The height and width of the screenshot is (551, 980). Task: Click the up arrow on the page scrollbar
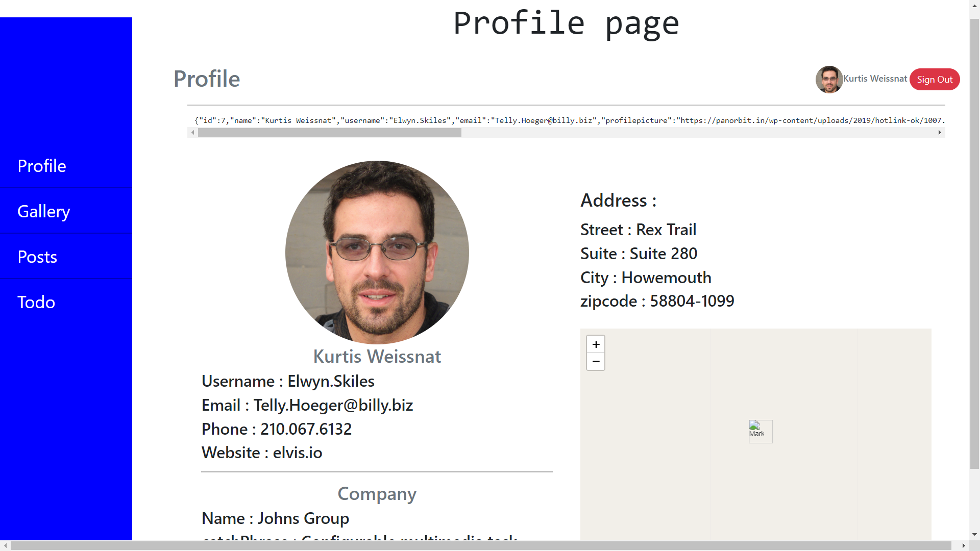point(974,6)
